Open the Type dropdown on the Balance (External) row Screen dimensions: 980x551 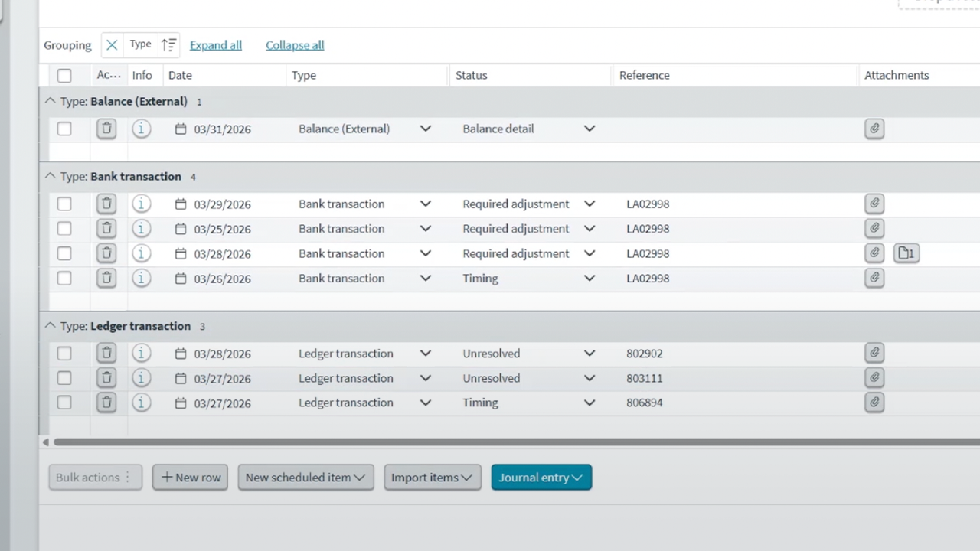tap(426, 129)
